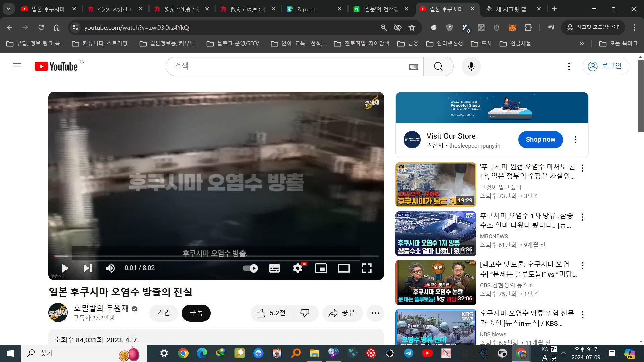The width and height of the screenshot is (644, 362).
Task: Open more actions menu below video
Action: click(x=375, y=313)
